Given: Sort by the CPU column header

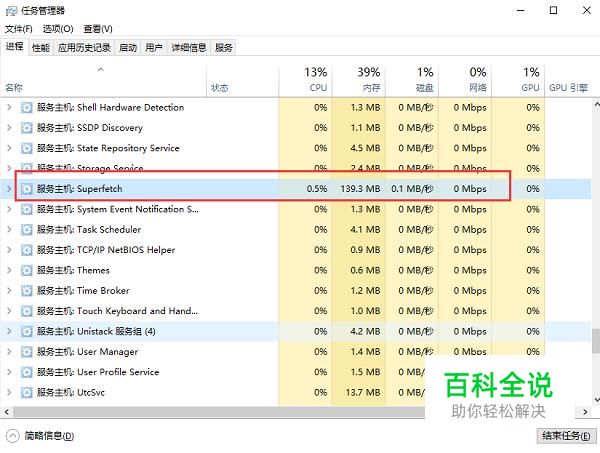Looking at the screenshot, I should click(x=305, y=80).
